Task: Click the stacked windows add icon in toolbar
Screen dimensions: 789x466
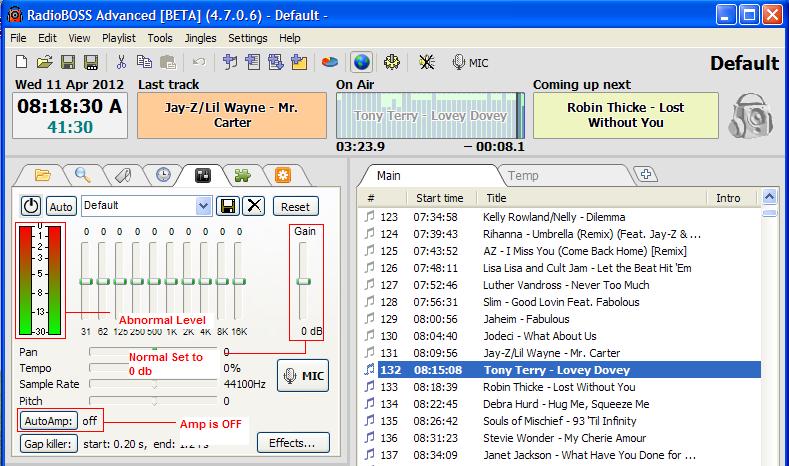Action: (276, 62)
